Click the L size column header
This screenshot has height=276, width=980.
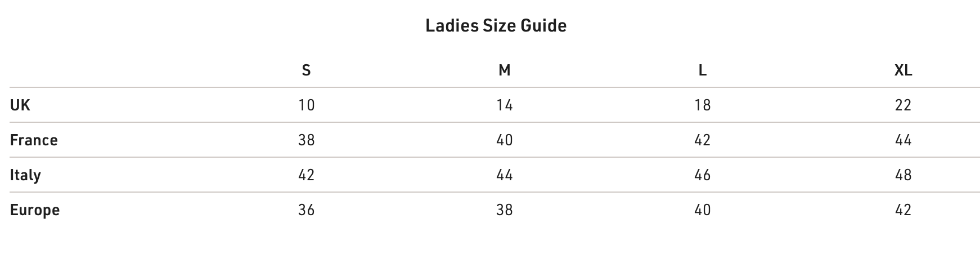(702, 70)
